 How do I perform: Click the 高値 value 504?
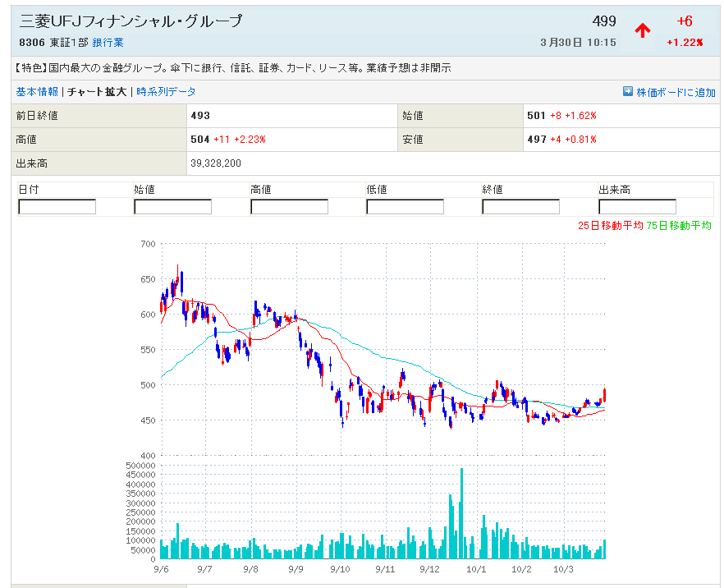(x=200, y=140)
